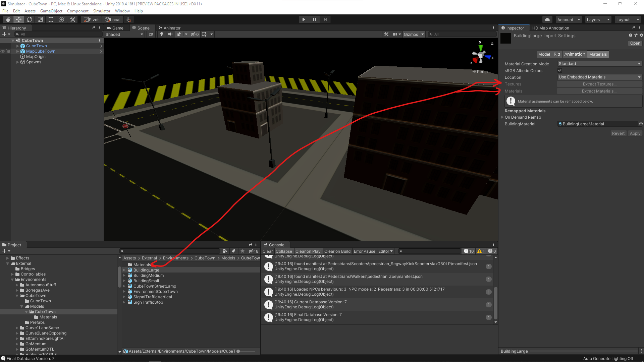Select the Scale tool
This screenshot has height=362, width=644.
point(40,19)
